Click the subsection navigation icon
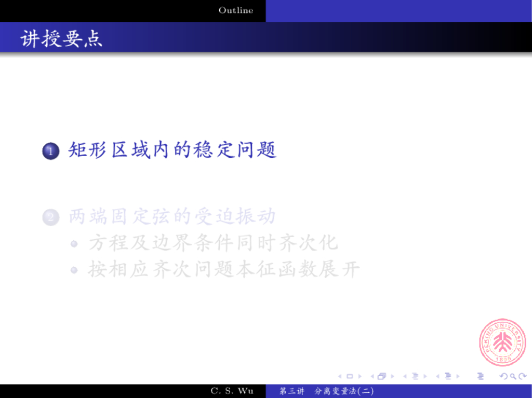Screen dimensions: 532x398 [x=415, y=376]
